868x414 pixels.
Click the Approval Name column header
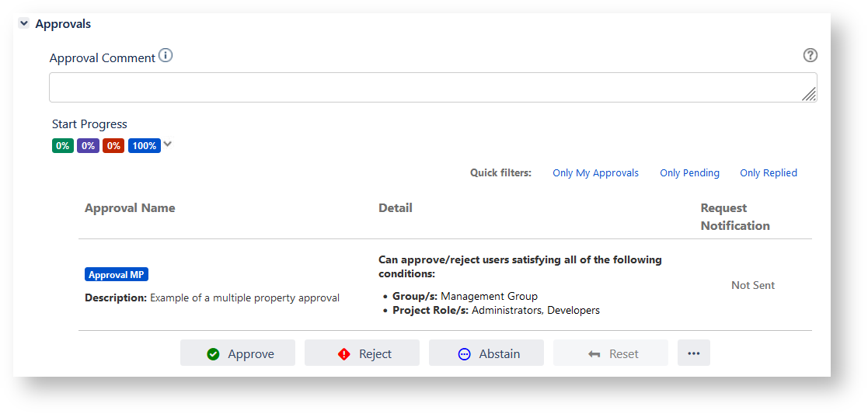point(130,208)
